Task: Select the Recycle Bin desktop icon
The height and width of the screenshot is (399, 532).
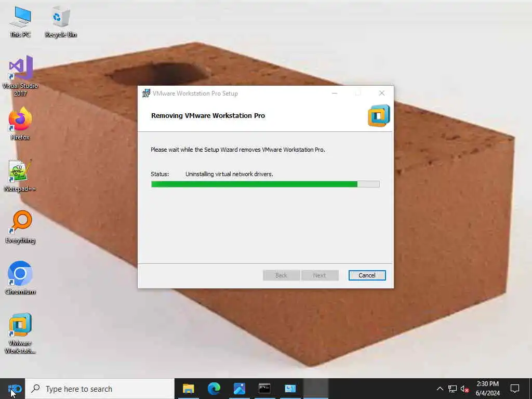Action: click(61, 22)
